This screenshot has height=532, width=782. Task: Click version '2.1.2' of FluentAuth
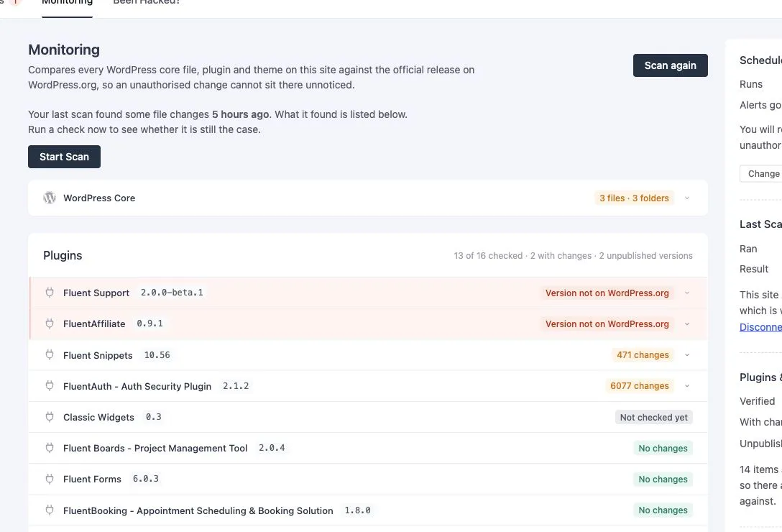pyautogui.click(x=236, y=386)
